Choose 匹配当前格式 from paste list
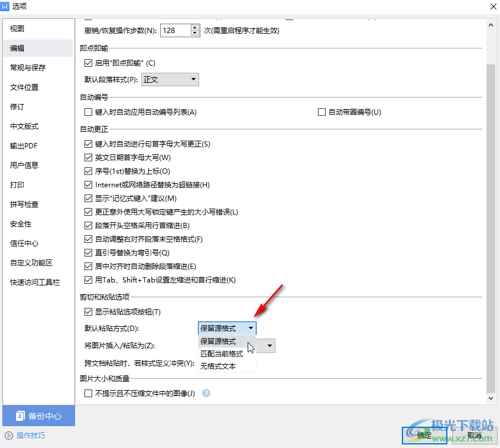 point(227,354)
